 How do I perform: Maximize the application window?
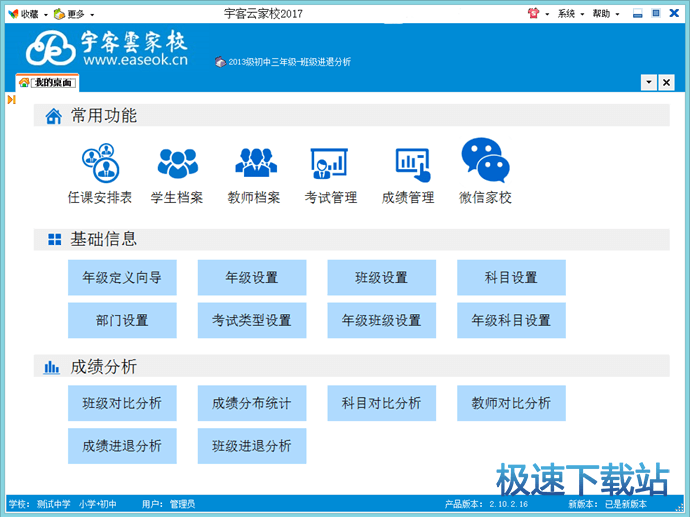pyautogui.click(x=656, y=13)
